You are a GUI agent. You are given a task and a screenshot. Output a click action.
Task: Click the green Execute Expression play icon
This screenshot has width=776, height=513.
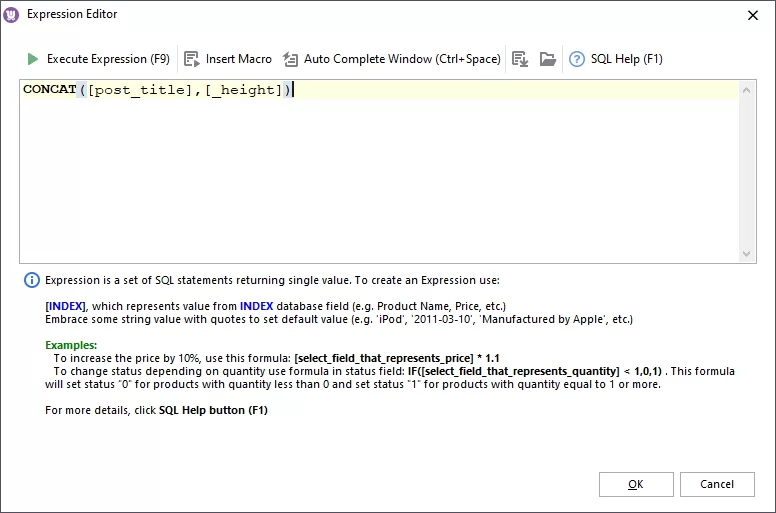tap(33, 59)
